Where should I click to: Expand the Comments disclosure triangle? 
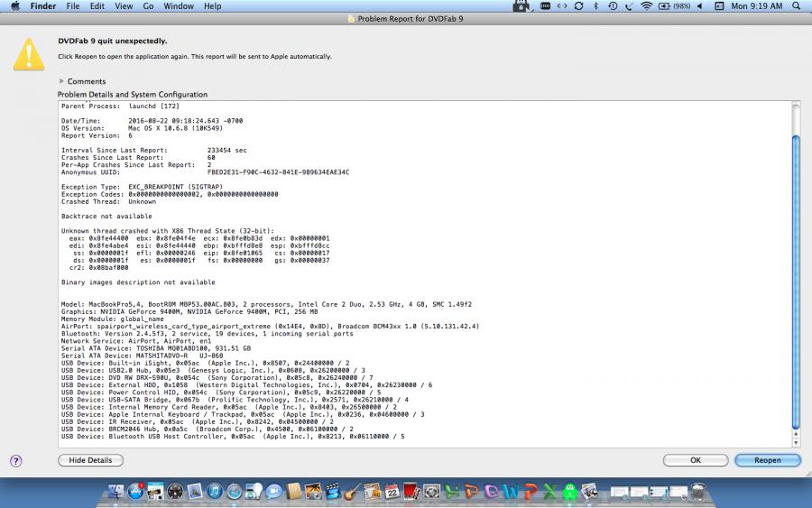(x=61, y=81)
